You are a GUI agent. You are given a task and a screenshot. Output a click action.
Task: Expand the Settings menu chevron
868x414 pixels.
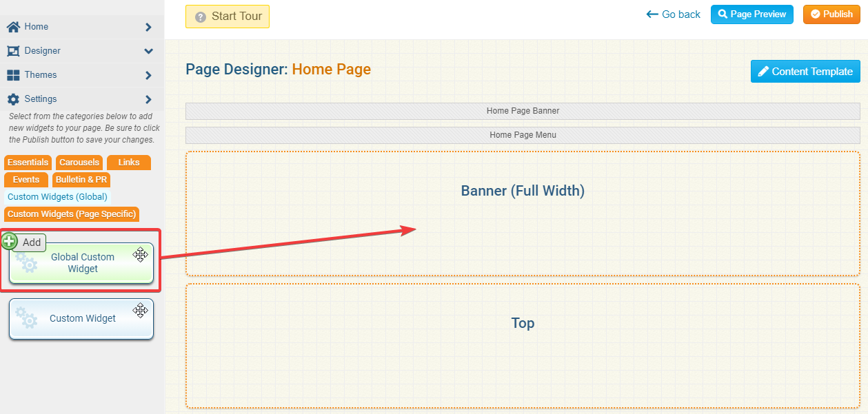click(149, 99)
